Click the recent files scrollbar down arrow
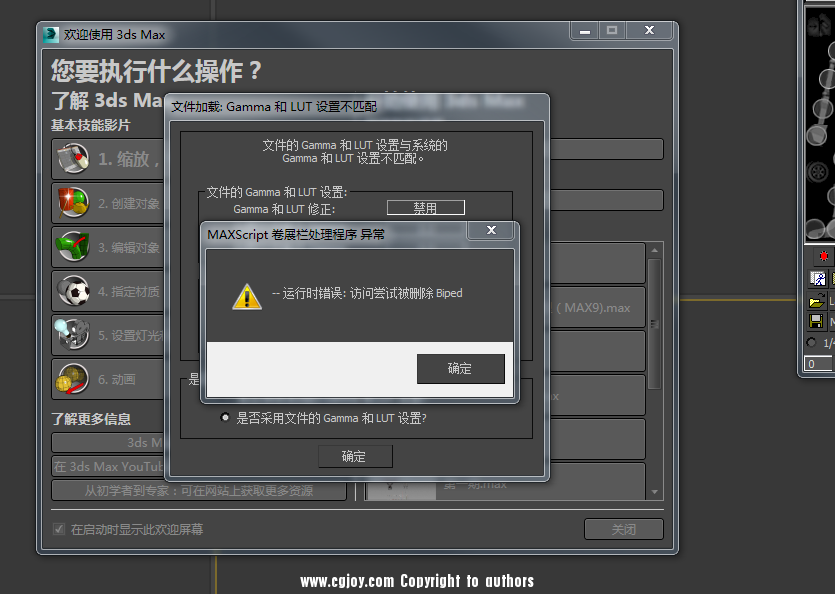Screen dimensions: 835x594 coord(654,492)
